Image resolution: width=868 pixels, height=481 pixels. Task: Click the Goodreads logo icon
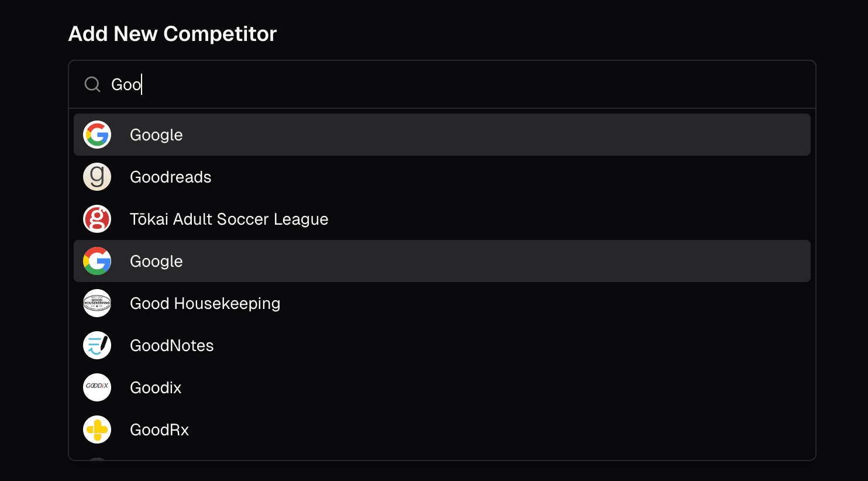pyautogui.click(x=97, y=177)
